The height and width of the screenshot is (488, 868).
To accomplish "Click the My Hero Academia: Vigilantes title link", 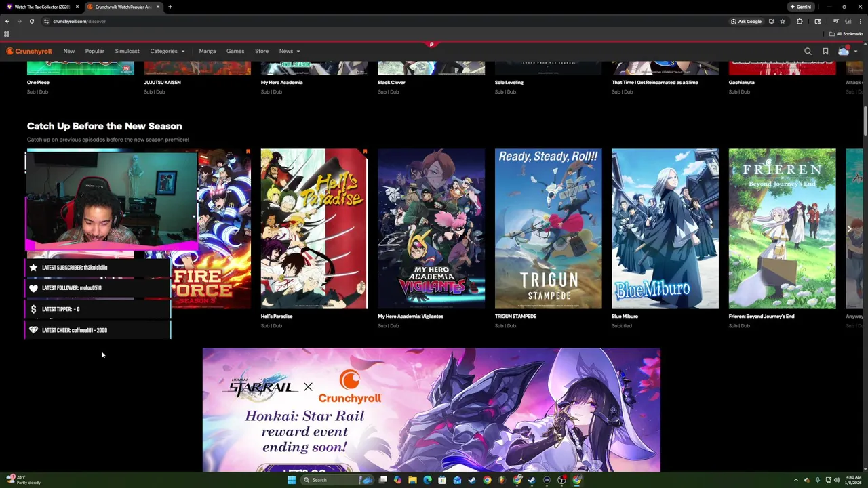I will click(410, 317).
